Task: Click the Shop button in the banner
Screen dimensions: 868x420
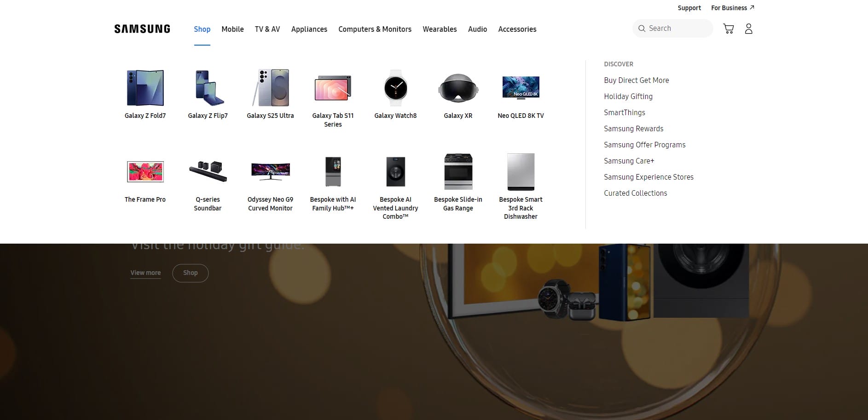Action: point(191,273)
